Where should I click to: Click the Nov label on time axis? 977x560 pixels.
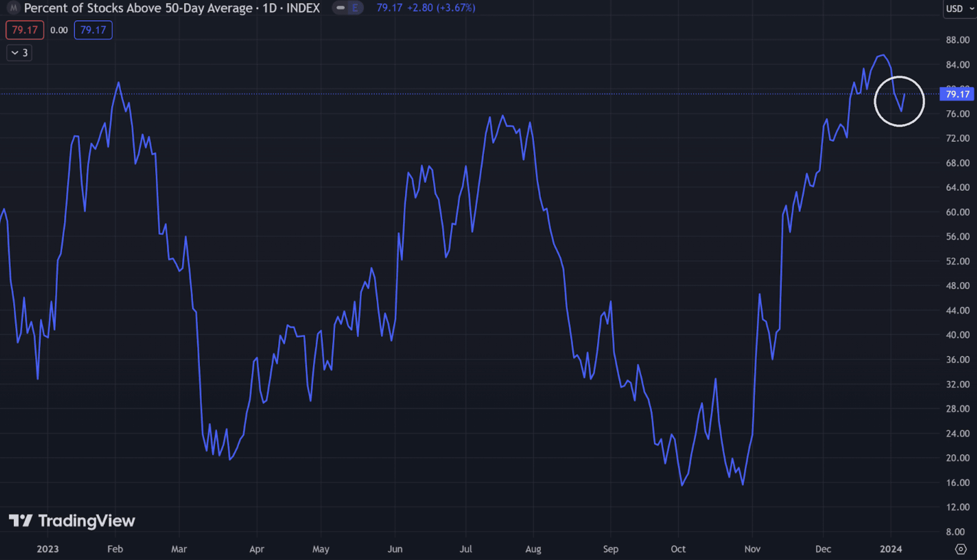tap(752, 549)
